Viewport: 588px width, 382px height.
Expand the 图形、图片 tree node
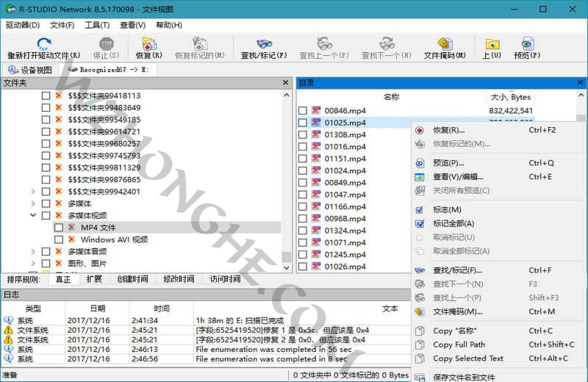[33, 264]
